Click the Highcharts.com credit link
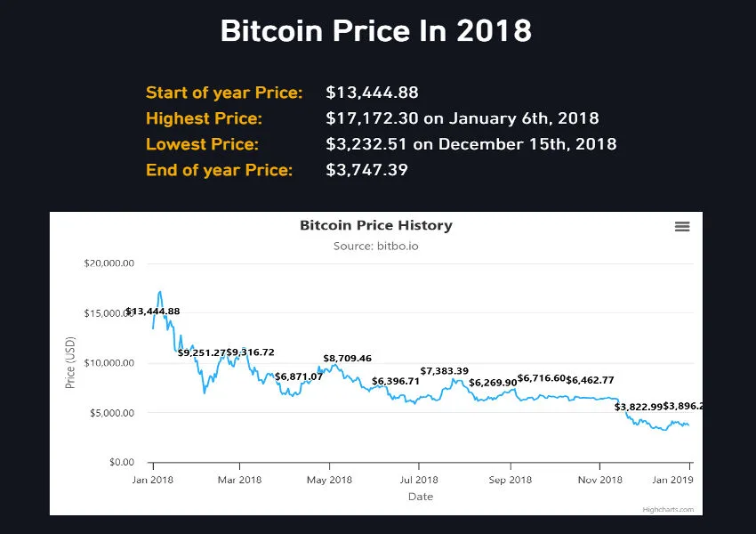 click(x=667, y=509)
